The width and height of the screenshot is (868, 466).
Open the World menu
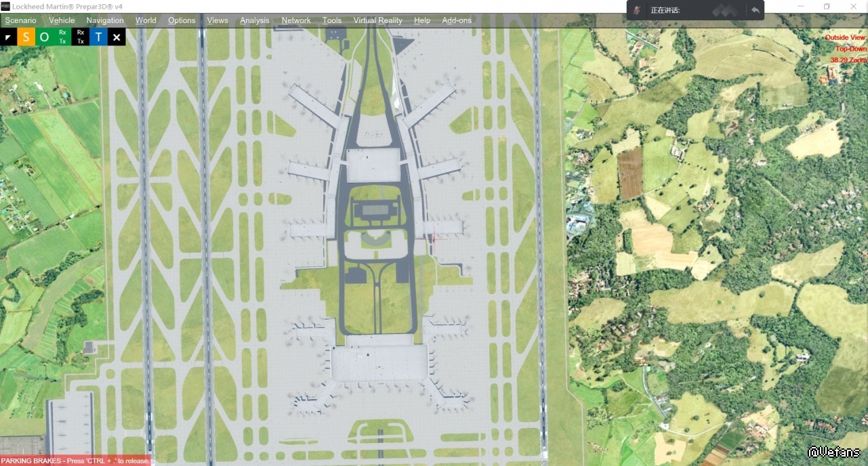click(146, 20)
